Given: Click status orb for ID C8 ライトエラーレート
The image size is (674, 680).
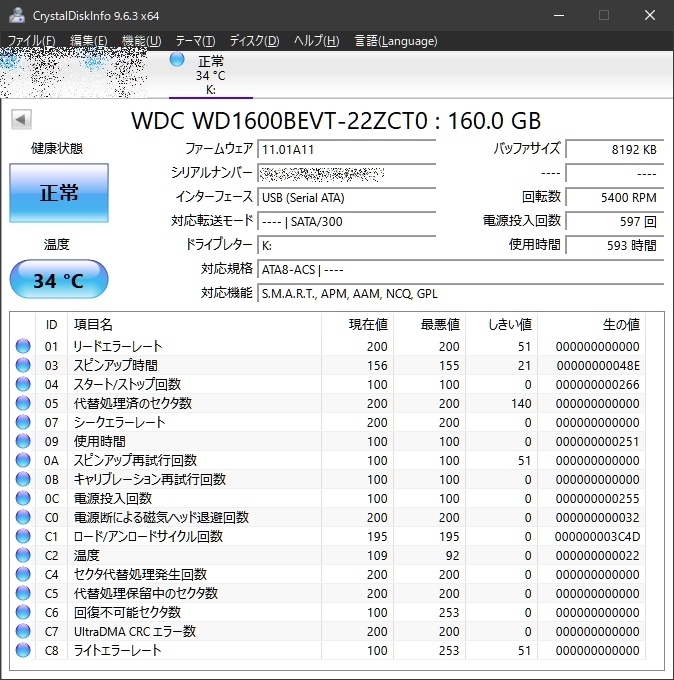Looking at the screenshot, I should pos(23,650).
